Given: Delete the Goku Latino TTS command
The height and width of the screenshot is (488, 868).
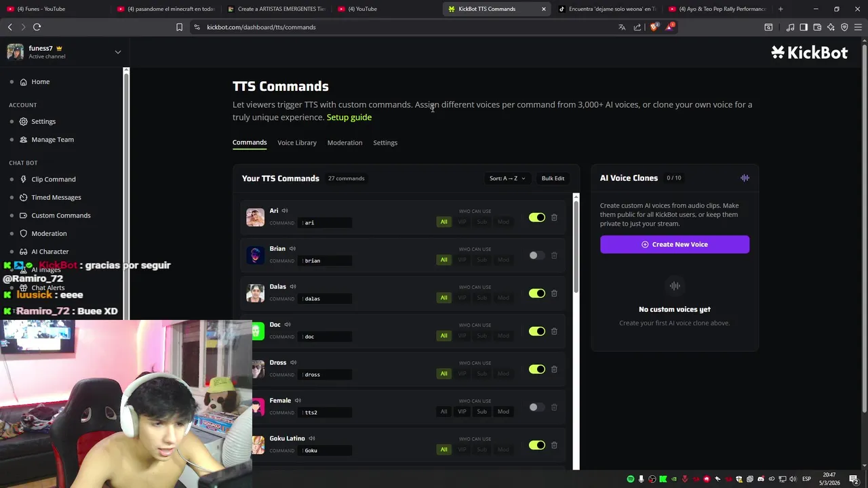Looking at the screenshot, I should 554,445.
